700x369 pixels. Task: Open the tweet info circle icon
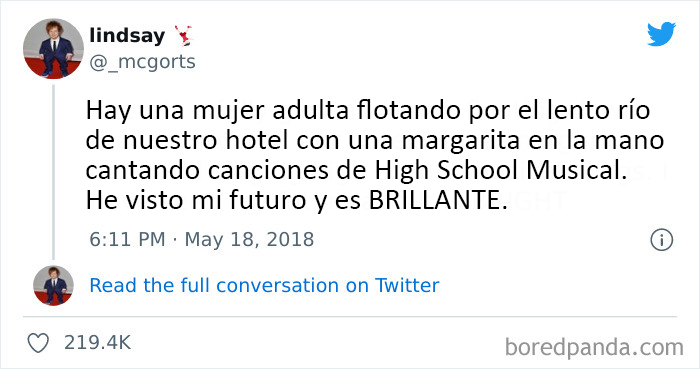click(661, 240)
